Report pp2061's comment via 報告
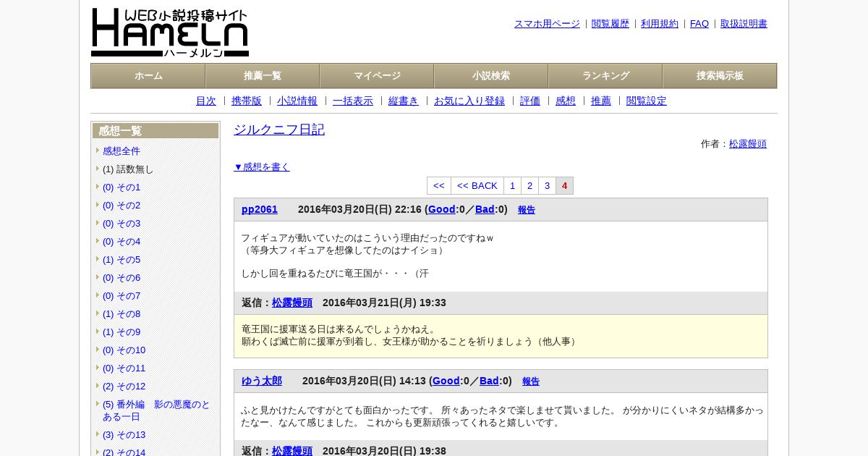Screen dimensions: 868x456 tap(527, 210)
